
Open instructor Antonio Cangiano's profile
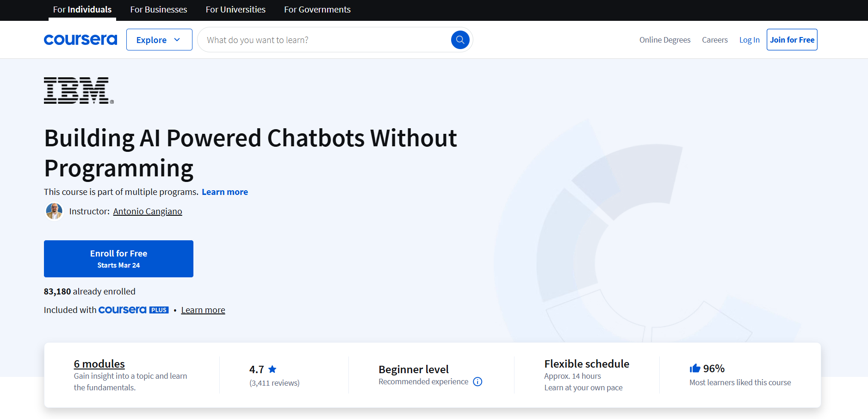148,211
